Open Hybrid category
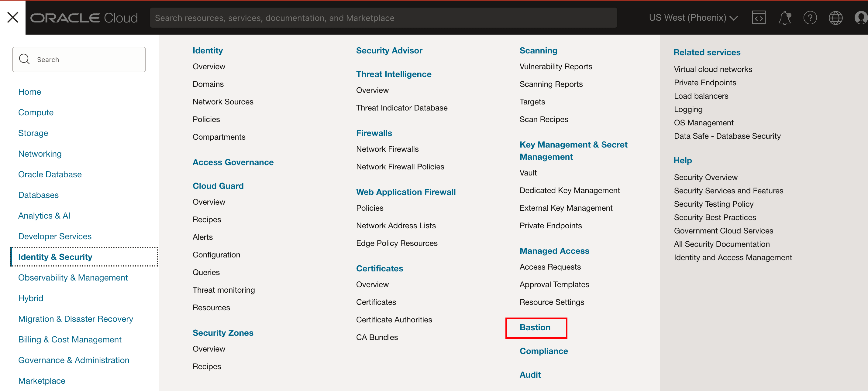This screenshot has width=868, height=391. coord(31,298)
